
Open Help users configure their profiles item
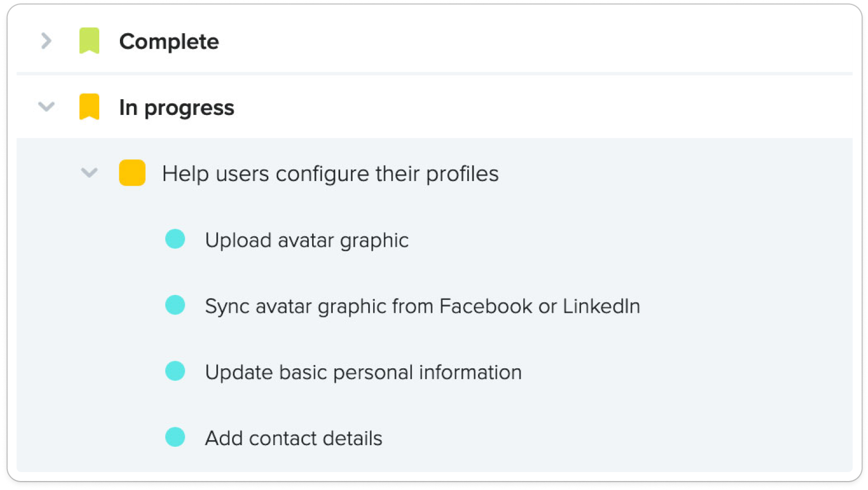[x=330, y=174]
